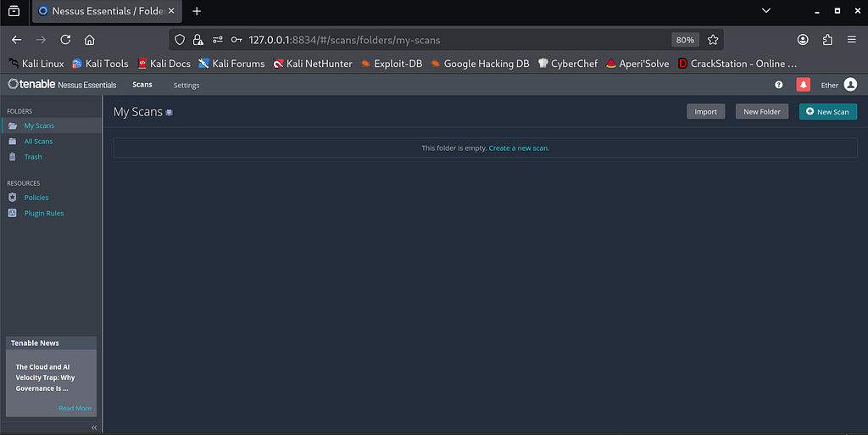The width and height of the screenshot is (868, 435).
Task: Click the Tenable Nessus Essentials logo
Action: click(62, 84)
